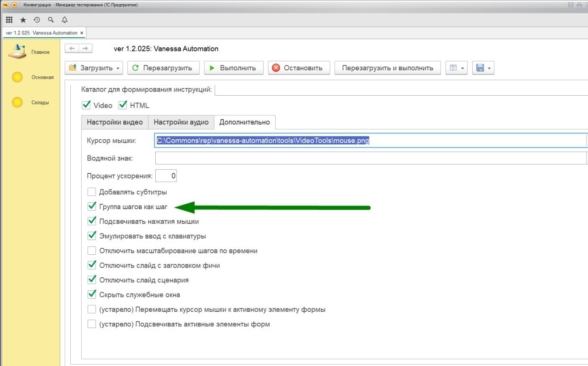This screenshot has height=366, width=588.
Task: Uncheck Отключить слайд сценария
Action: [x=92, y=280]
